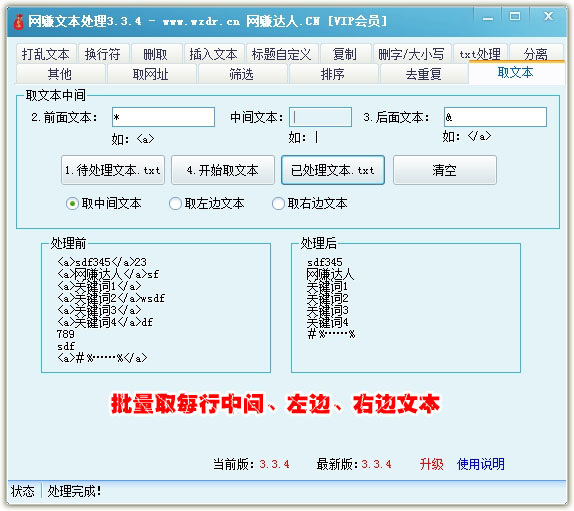
Task: Click the 1.待处理文本.txt button
Action: click(x=113, y=170)
